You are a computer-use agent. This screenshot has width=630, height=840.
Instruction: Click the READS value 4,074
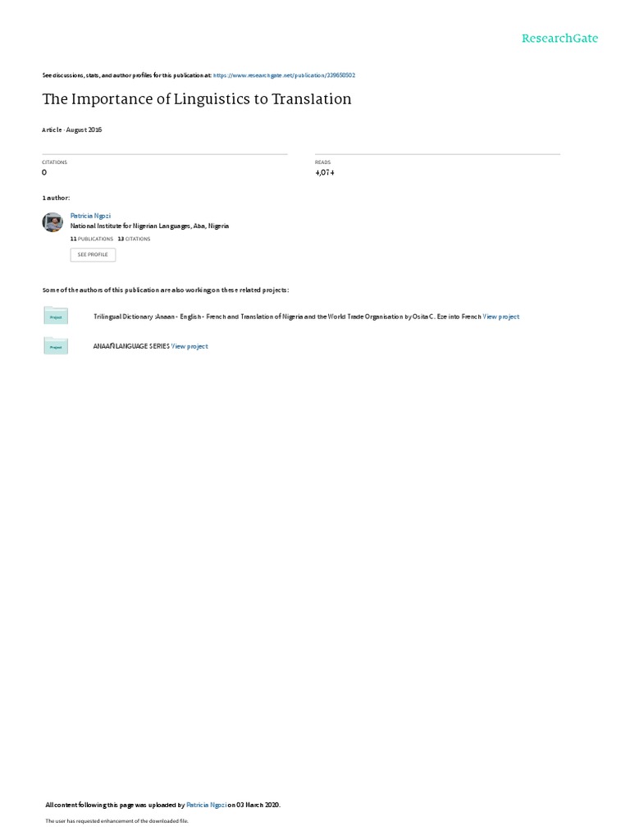[x=325, y=172]
